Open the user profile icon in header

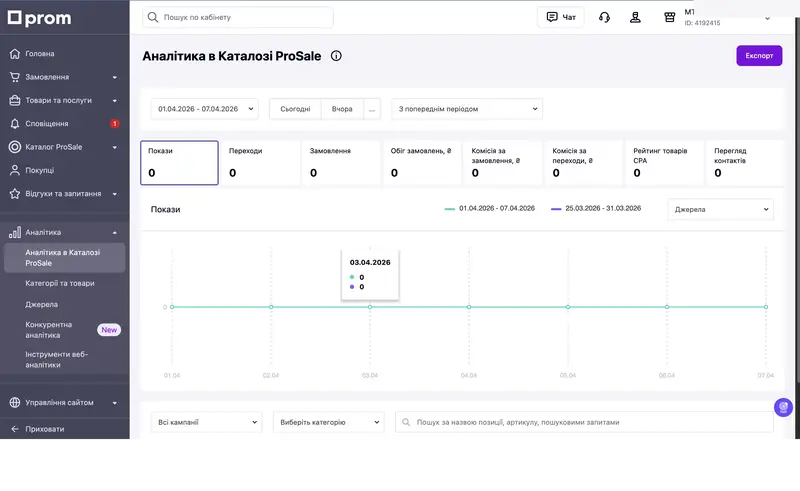point(635,17)
